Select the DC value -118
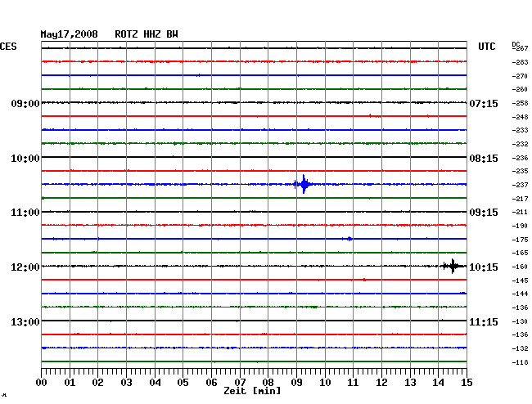The height and width of the screenshot is (404, 532). 520,362
